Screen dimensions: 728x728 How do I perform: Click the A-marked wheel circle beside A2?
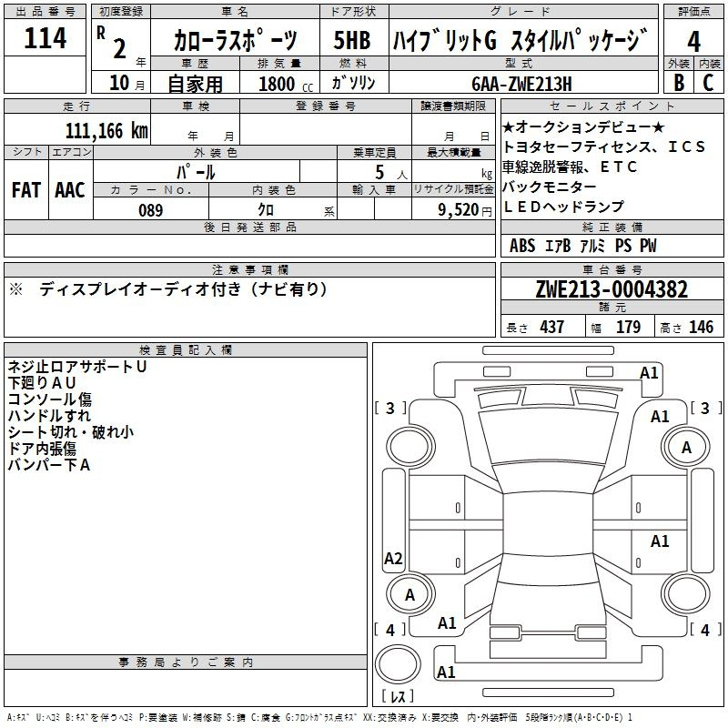pos(409,594)
